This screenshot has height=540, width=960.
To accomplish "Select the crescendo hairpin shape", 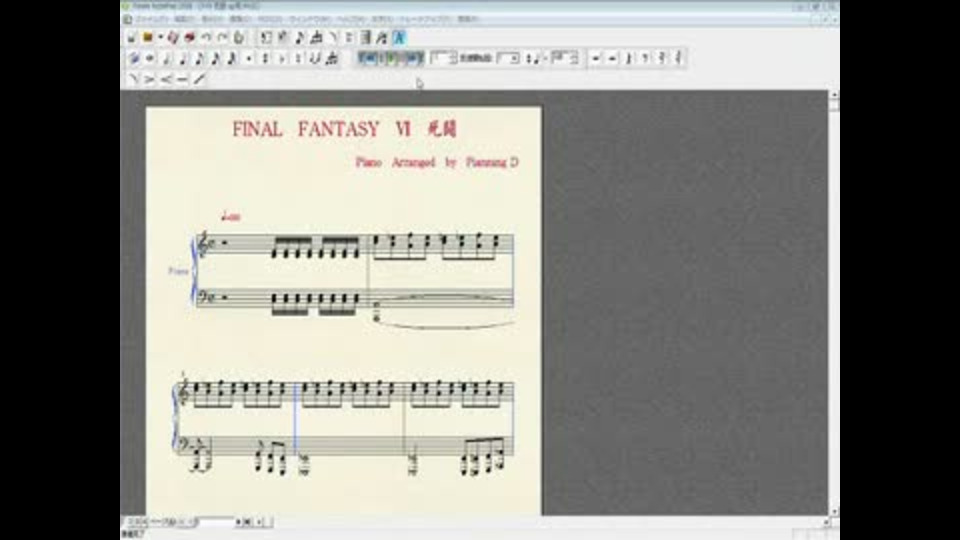I will (x=166, y=79).
